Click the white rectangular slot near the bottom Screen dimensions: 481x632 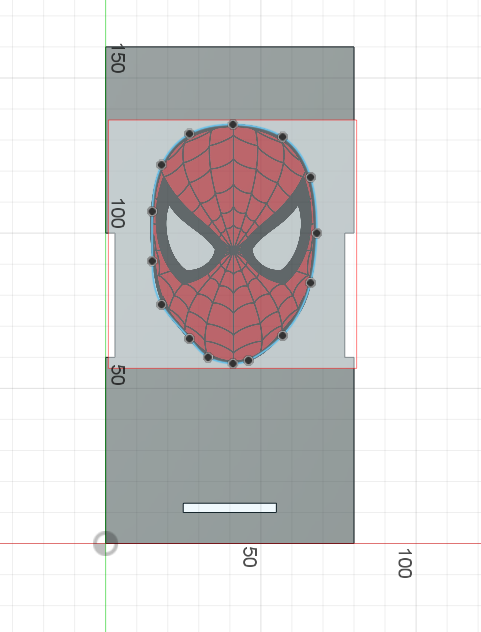230,508
